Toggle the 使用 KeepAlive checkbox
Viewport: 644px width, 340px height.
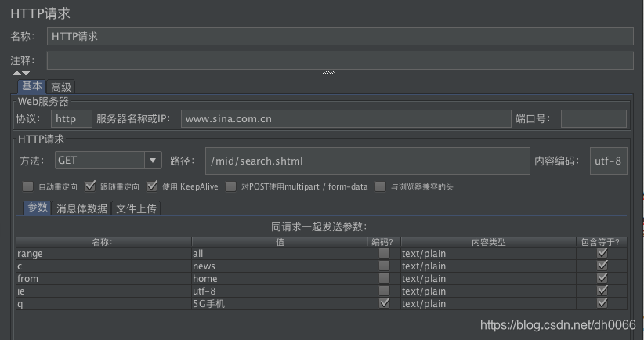pos(152,186)
